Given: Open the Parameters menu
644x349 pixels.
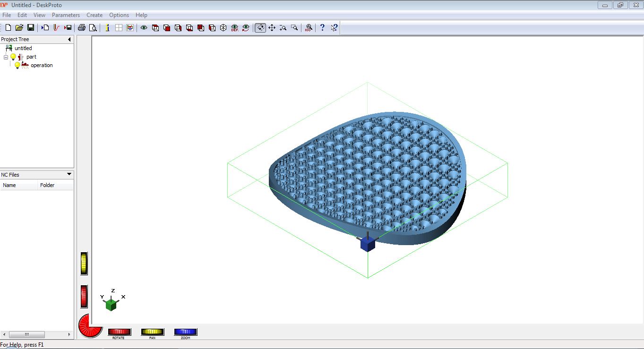Looking at the screenshot, I should (x=66, y=15).
